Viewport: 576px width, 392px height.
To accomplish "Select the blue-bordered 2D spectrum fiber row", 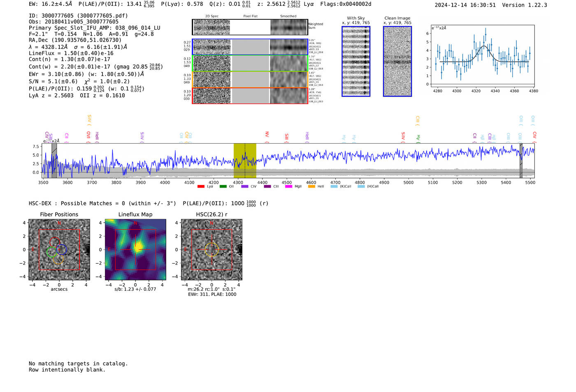I will tap(250, 47).
